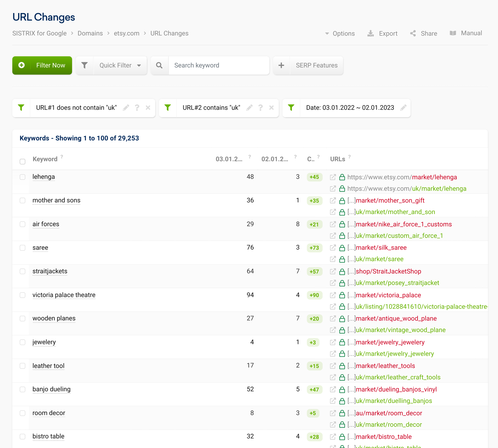Screen dimensions: 498x448
Task: Show help for URL#1 filter
Action: (x=137, y=107)
